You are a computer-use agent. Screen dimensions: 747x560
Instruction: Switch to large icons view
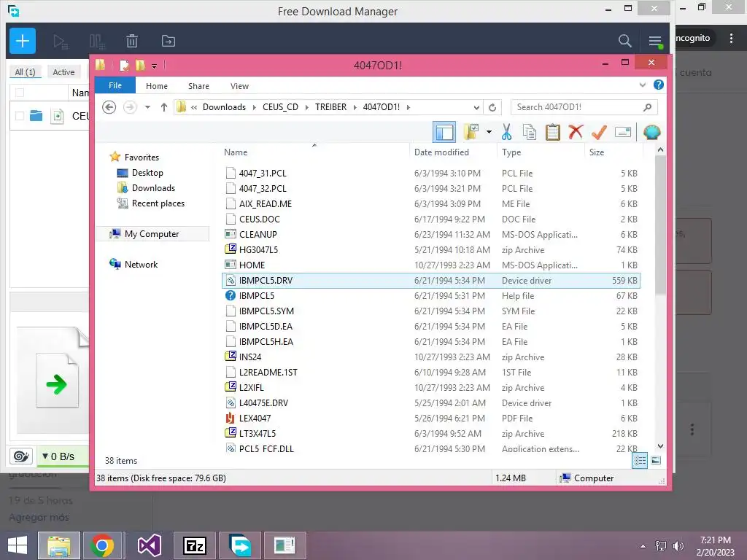pyautogui.click(x=656, y=460)
